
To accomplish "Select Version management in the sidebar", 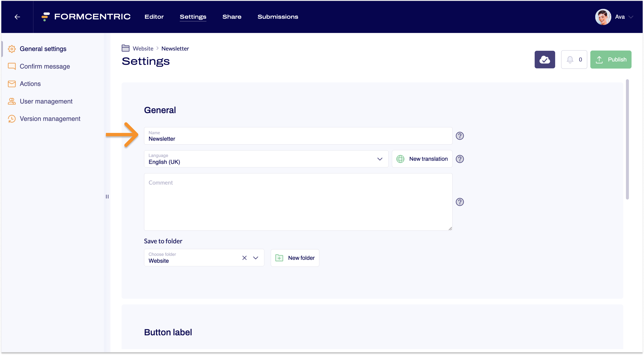I will click(x=50, y=119).
